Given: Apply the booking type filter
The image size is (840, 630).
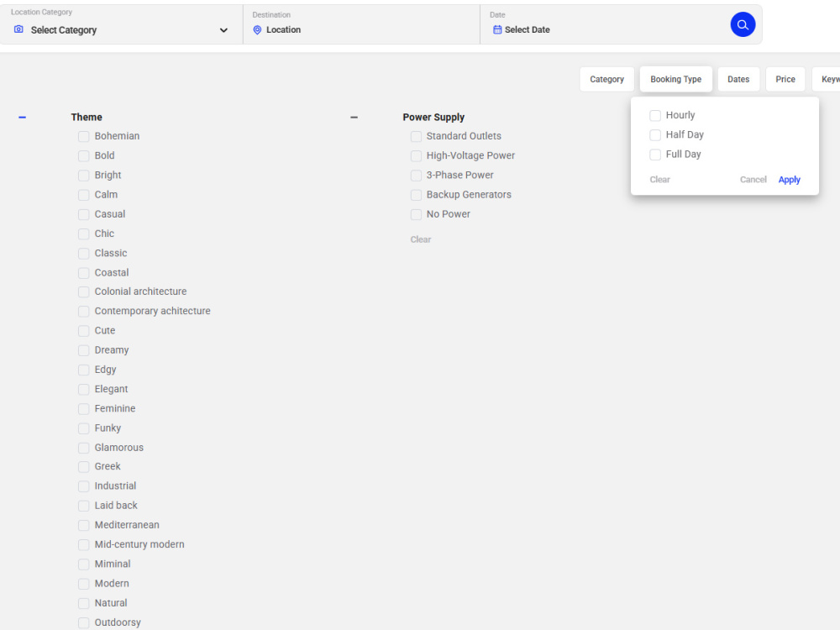Looking at the screenshot, I should tap(789, 180).
